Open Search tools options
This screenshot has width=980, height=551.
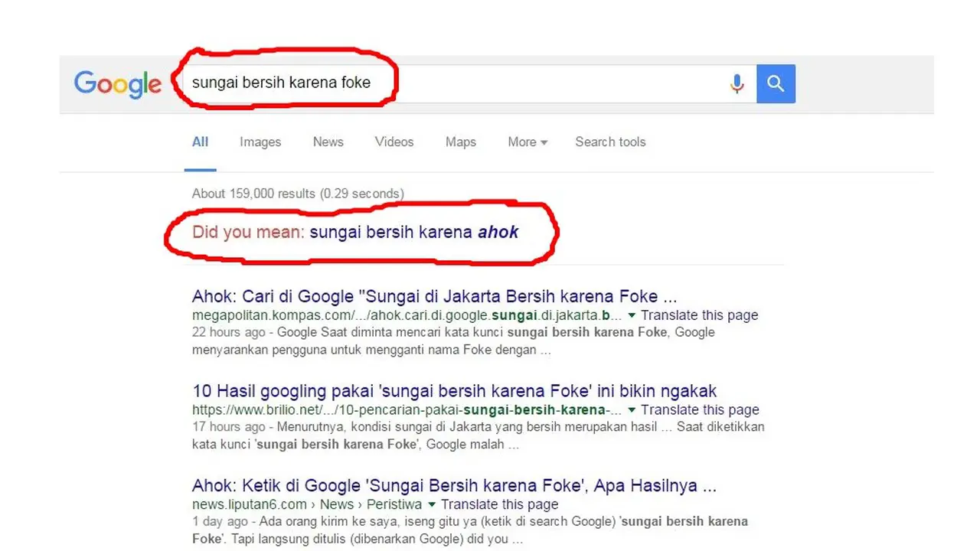point(610,142)
